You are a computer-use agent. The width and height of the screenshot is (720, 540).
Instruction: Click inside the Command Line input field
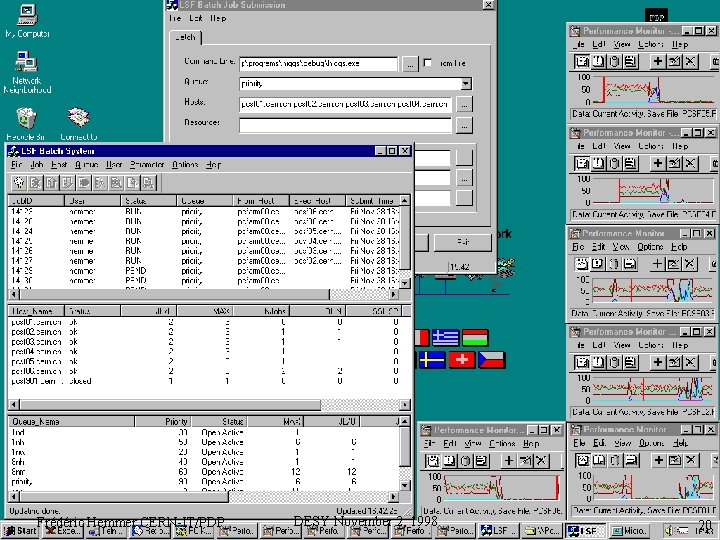(x=318, y=64)
